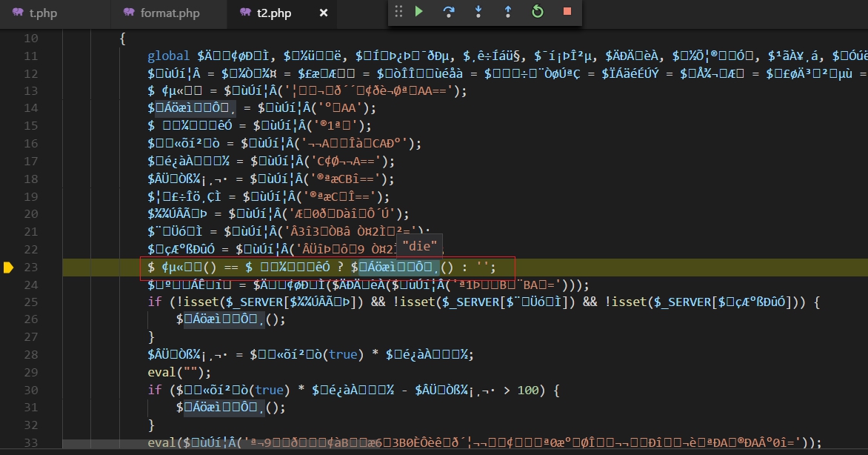Close the t2.php tab
868x455 pixels.
tap(324, 13)
